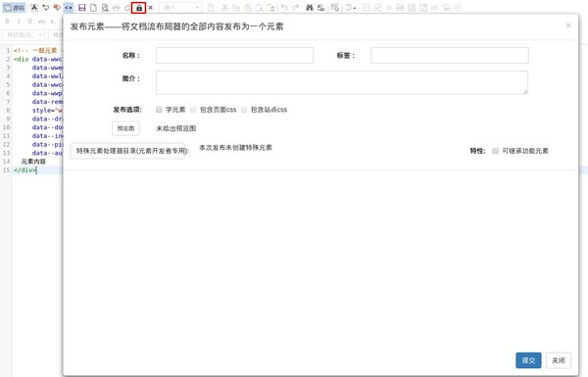Click the blue 提交 submit button
Image resolution: width=588 pixels, height=377 pixels.
(x=528, y=360)
